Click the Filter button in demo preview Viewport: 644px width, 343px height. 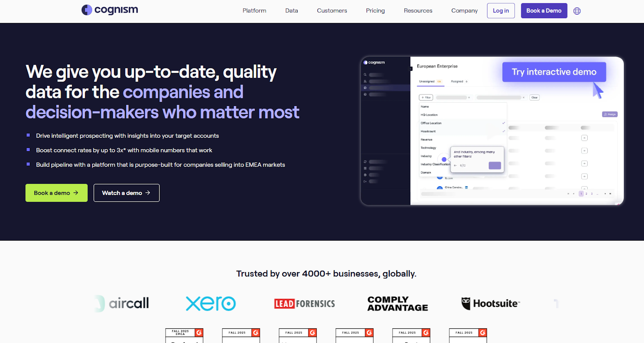pos(426,98)
